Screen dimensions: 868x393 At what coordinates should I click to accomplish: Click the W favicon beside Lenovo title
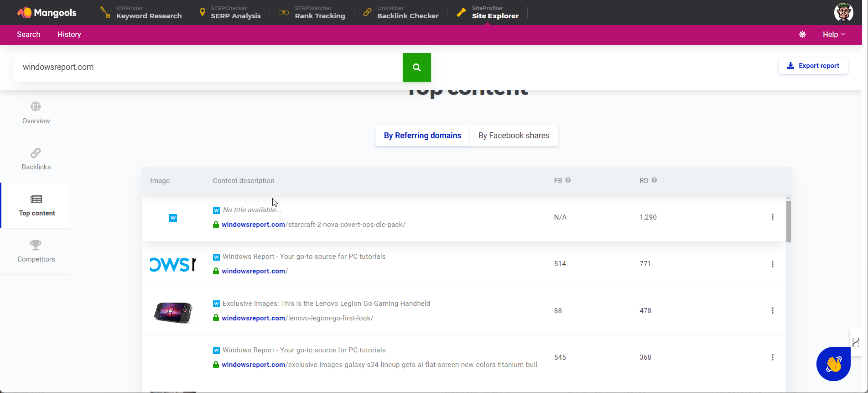pos(216,304)
